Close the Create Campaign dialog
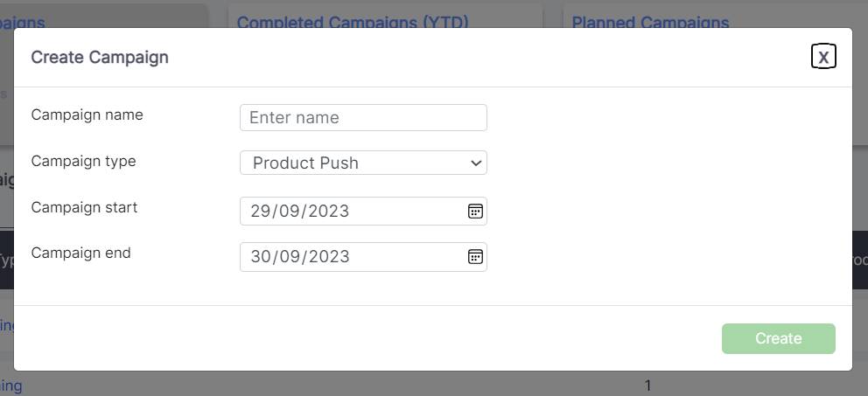The height and width of the screenshot is (396, 868). (x=823, y=57)
